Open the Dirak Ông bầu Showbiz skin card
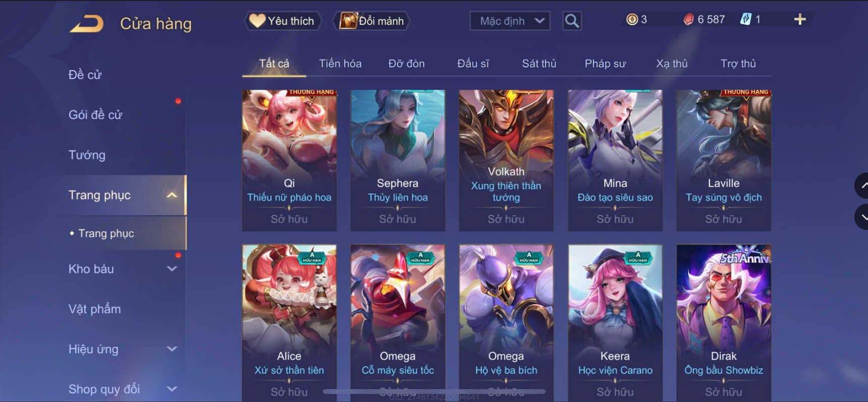Screen dimensions: 868x402 [x=724, y=323]
